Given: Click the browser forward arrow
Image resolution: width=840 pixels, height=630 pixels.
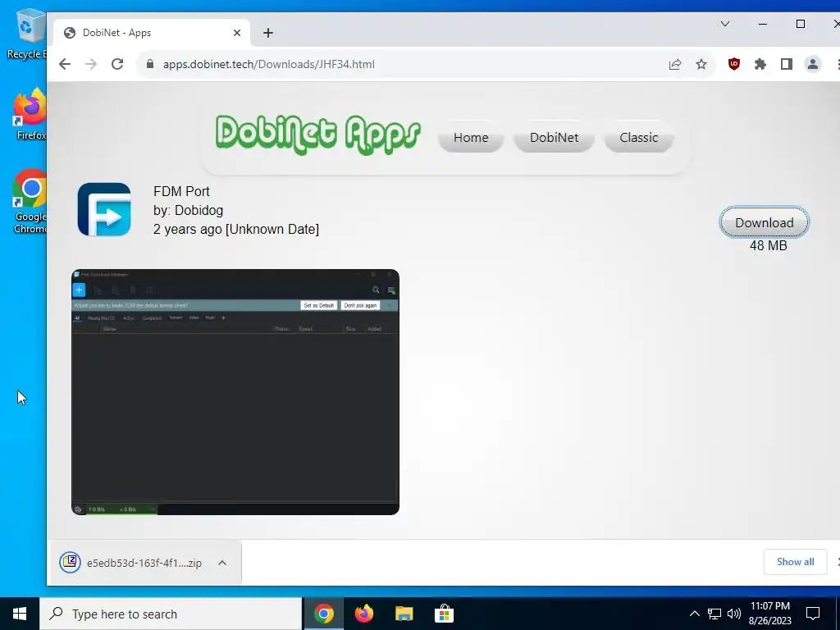Looking at the screenshot, I should coord(91,64).
